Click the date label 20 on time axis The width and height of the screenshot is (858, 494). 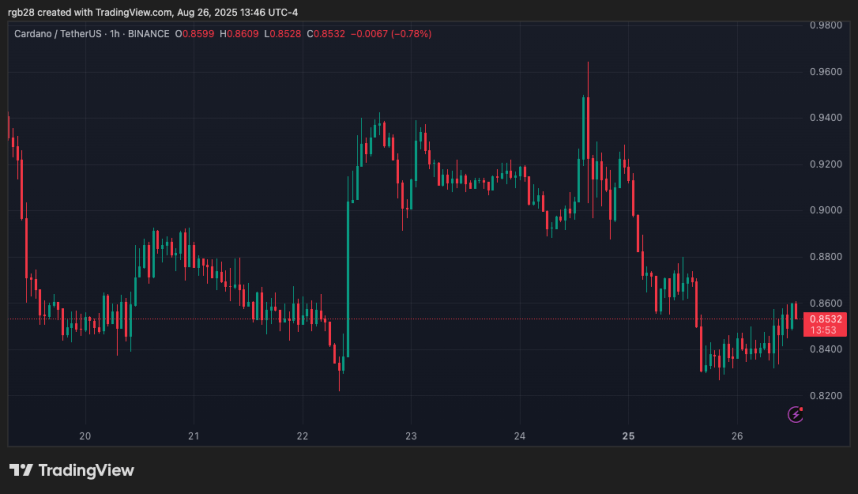(85, 436)
